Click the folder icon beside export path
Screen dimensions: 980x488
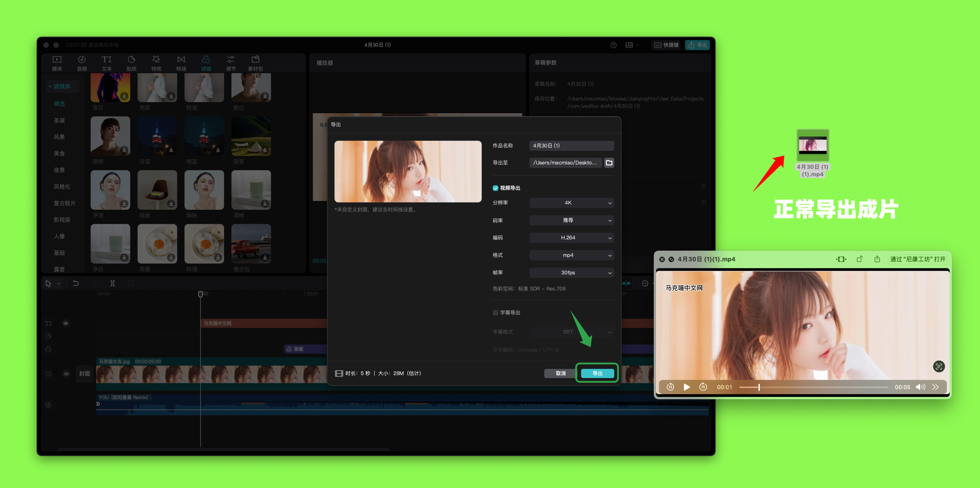pos(609,163)
